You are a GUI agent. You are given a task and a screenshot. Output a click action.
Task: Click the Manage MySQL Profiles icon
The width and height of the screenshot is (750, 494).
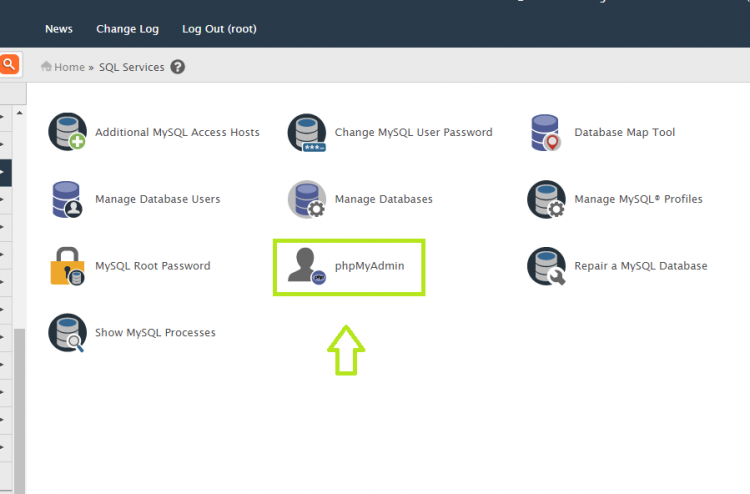point(546,199)
